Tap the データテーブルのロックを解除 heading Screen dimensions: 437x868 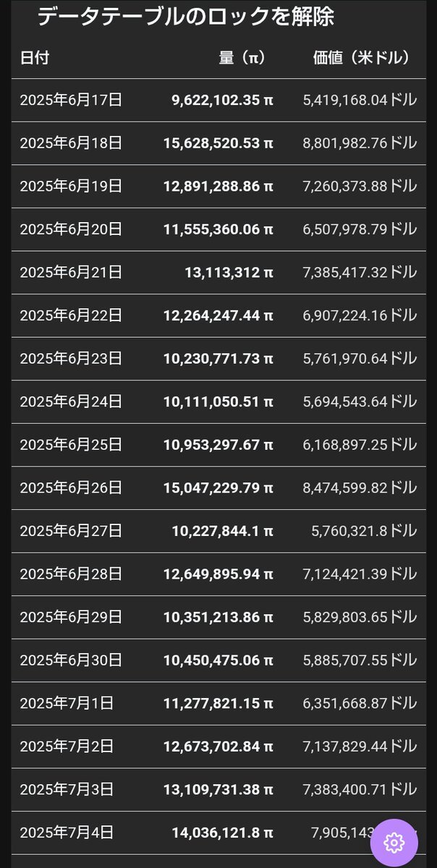185,17
